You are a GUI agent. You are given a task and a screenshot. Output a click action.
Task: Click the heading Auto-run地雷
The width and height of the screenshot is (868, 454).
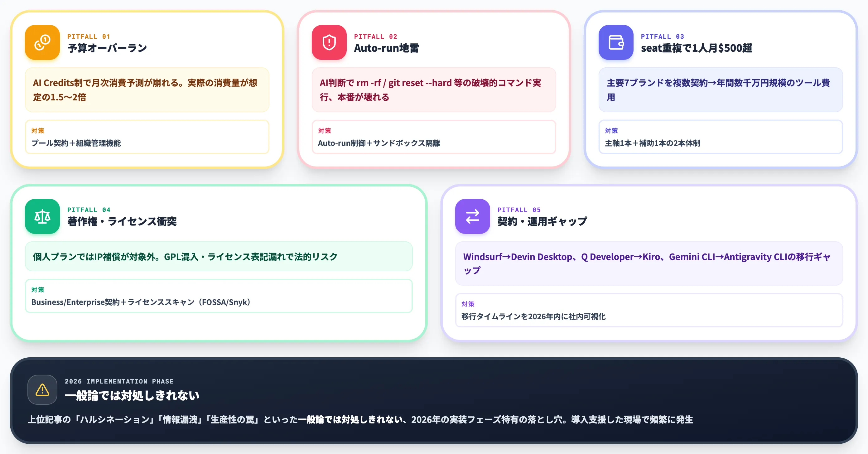[x=386, y=48]
